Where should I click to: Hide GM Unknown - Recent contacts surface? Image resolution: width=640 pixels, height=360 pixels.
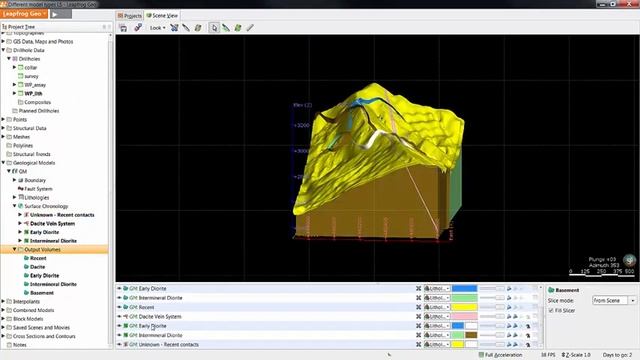click(119, 344)
